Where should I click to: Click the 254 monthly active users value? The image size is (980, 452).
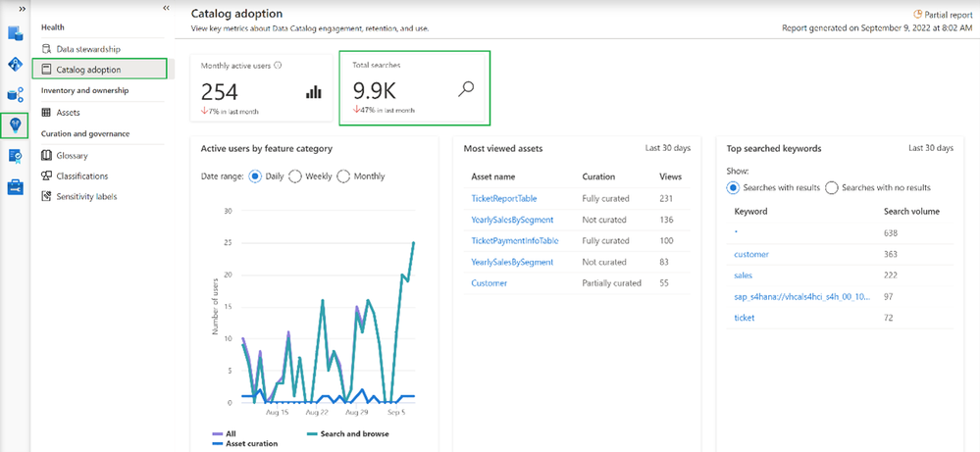point(220,92)
